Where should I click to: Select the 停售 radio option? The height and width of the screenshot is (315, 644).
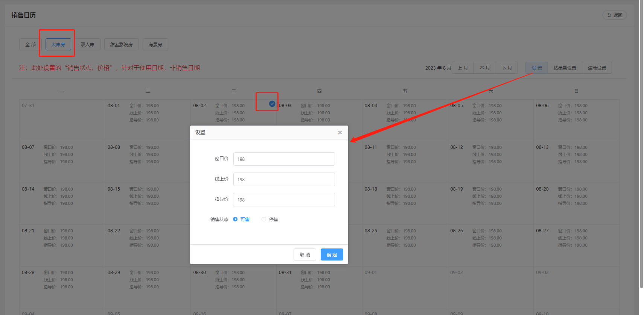(x=264, y=220)
